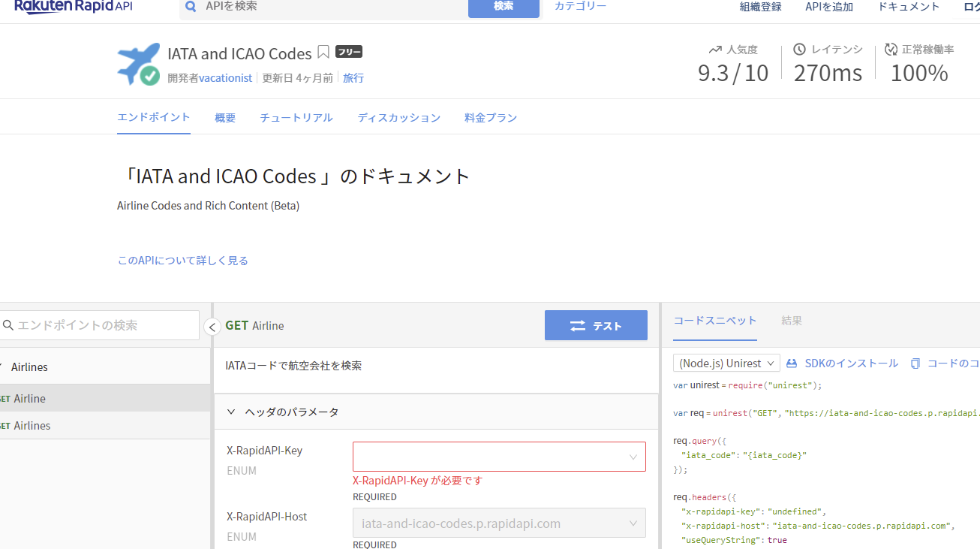Screen dimensions: 980x549
Task: Open the ドキュメント link in the header
Action: coord(909,7)
